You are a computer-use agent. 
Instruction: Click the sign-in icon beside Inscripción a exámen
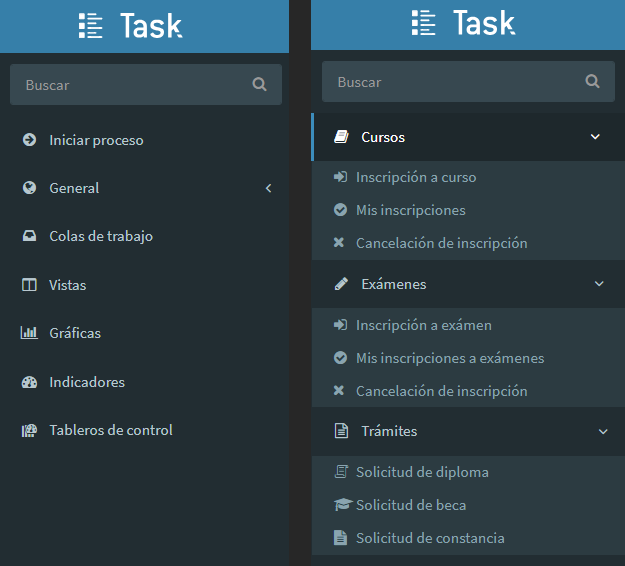pyautogui.click(x=340, y=325)
